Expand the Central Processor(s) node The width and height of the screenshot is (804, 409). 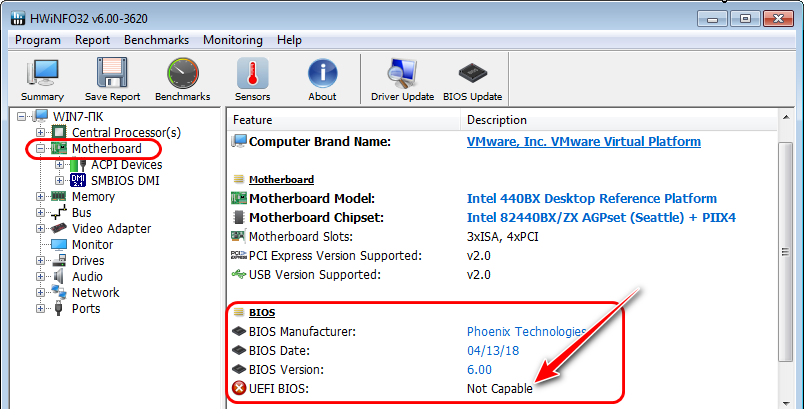point(41,132)
